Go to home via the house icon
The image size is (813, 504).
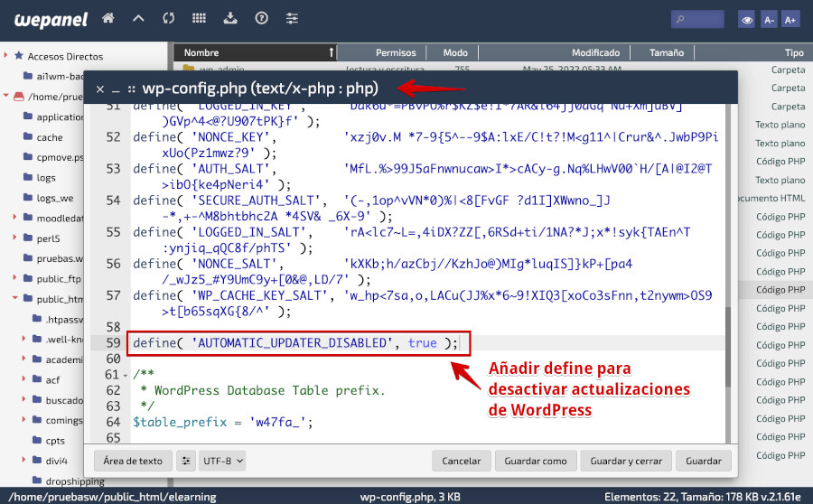point(107,19)
